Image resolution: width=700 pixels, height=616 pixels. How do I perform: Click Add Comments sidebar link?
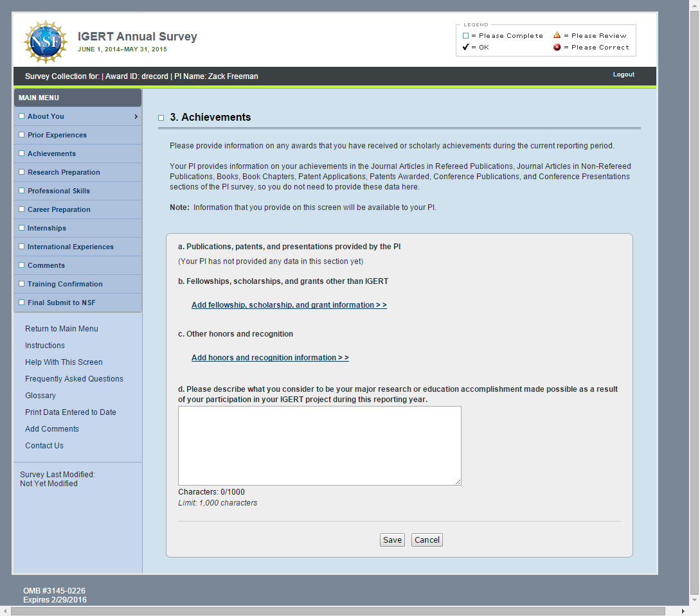tap(52, 429)
